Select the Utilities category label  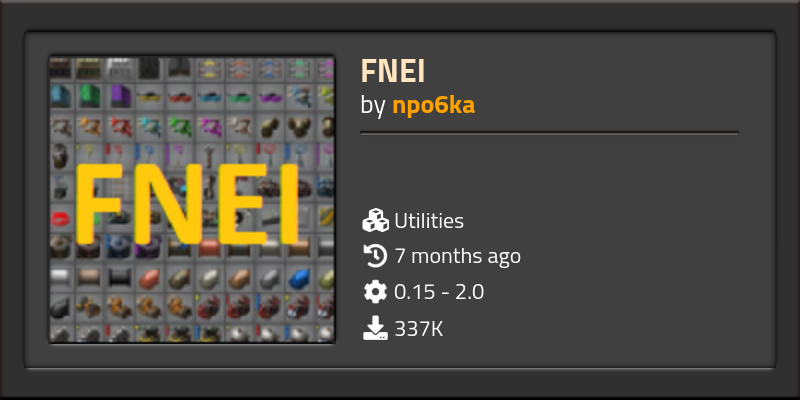429,221
